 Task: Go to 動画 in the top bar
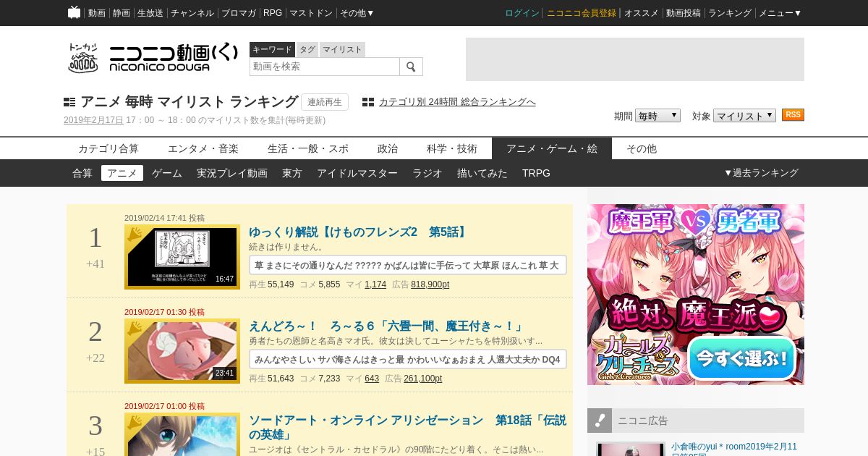pos(97,13)
